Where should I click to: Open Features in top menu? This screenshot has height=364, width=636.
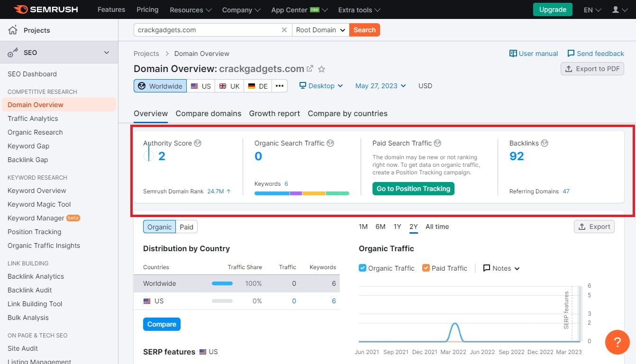(x=111, y=9)
